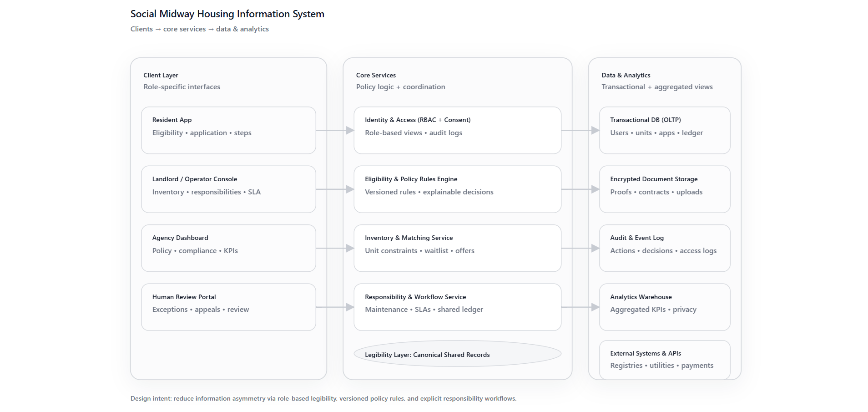Click 'Transactional + aggregated views' text
Screen dimensions: 868x412
tap(657, 87)
